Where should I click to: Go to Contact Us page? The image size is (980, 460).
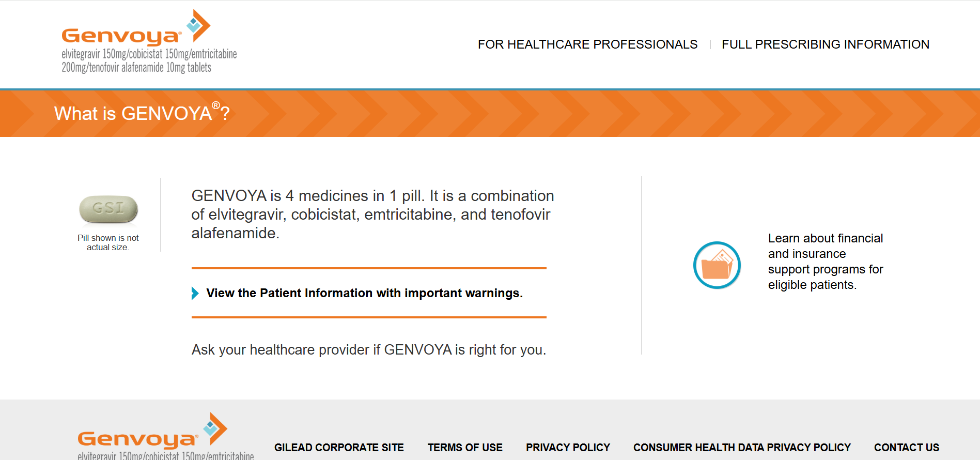907,448
